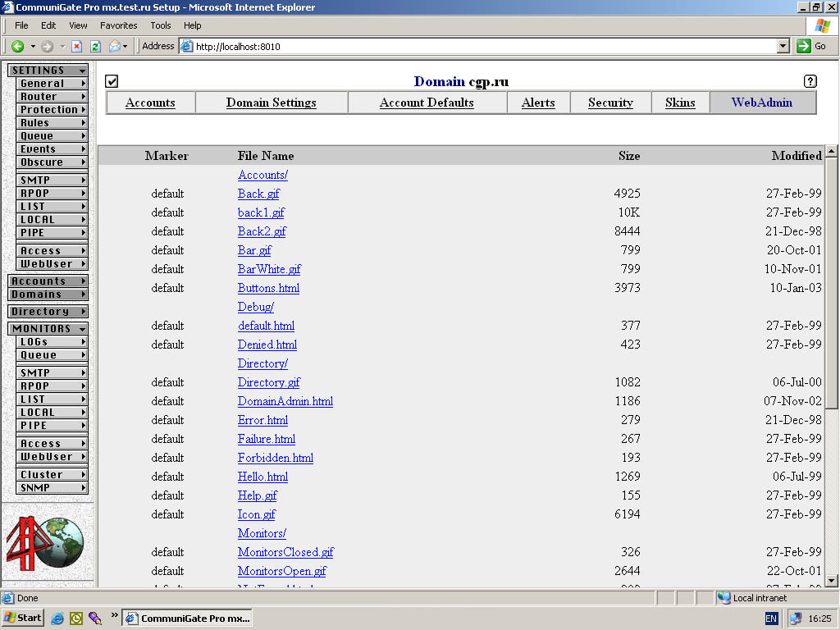Screen dimensions: 840x630
Task: Open the Mail button dropdown arrow
Action: [126, 47]
